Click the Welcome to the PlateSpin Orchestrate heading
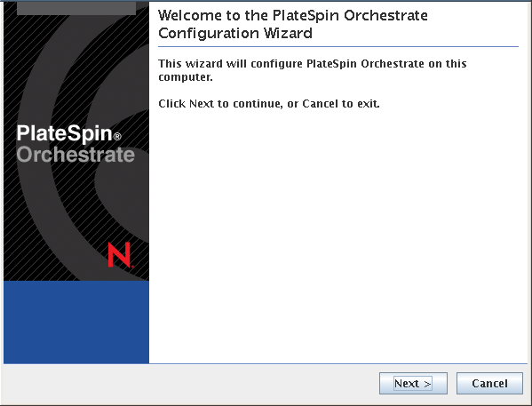This screenshot has height=406, width=532. [293, 16]
